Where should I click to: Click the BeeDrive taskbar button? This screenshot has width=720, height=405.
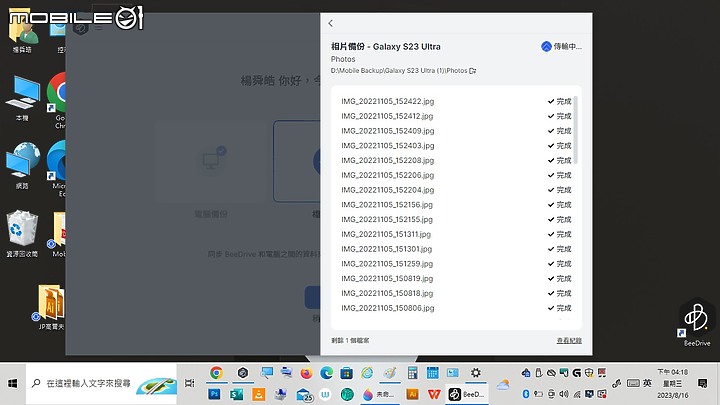(x=467, y=394)
